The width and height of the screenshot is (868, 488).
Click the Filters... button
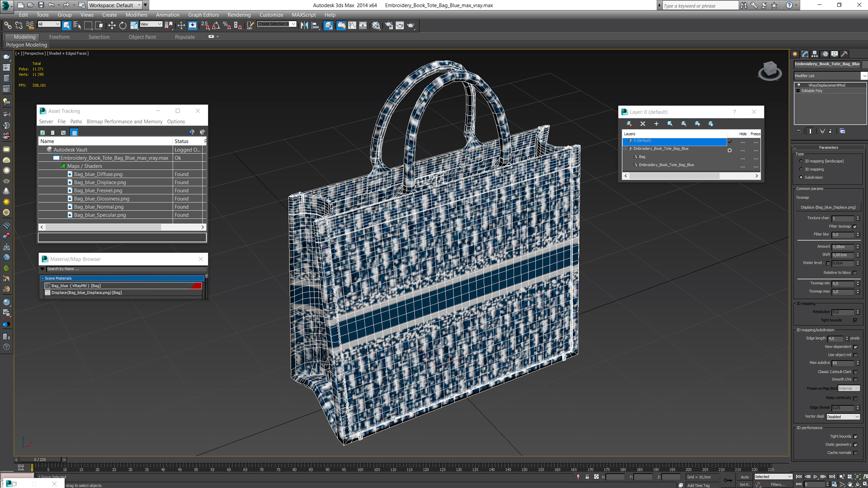click(778, 484)
